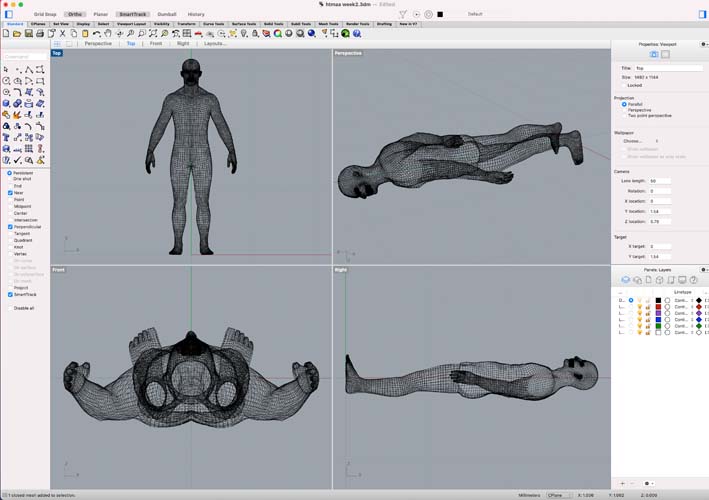The width and height of the screenshot is (709, 500).
Task: Open the Properties panel options menu
Action: pos(704,44)
